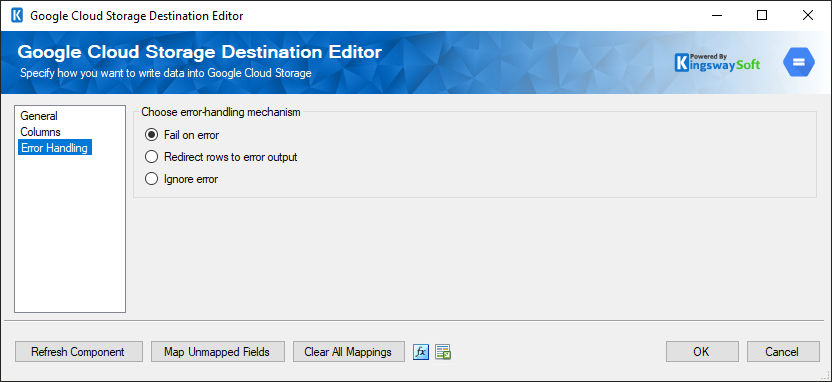
Task: Switch to the Columns page
Action: pyautogui.click(x=40, y=132)
